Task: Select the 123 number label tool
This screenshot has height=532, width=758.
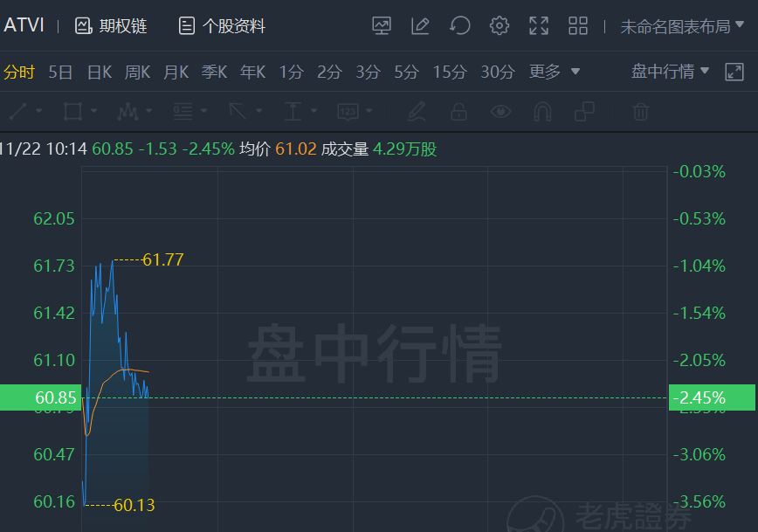Action: point(348,111)
